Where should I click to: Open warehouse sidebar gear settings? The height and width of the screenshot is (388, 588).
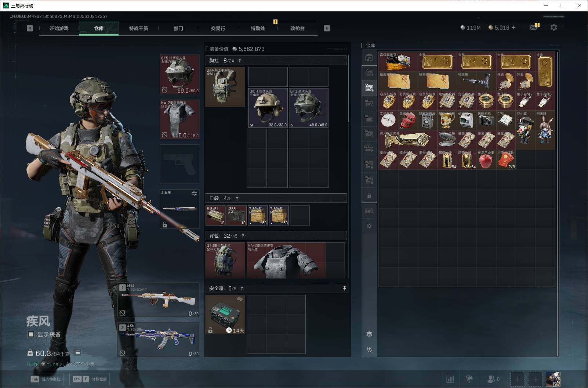(369, 226)
